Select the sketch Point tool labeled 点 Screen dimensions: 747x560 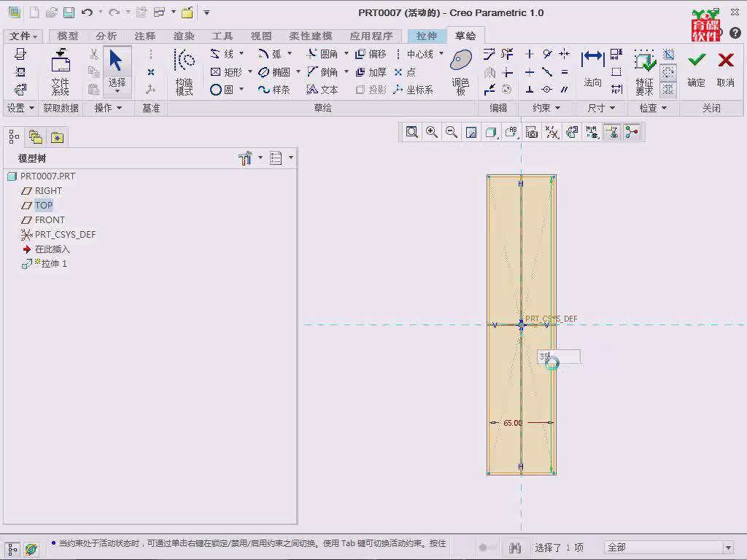(405, 72)
